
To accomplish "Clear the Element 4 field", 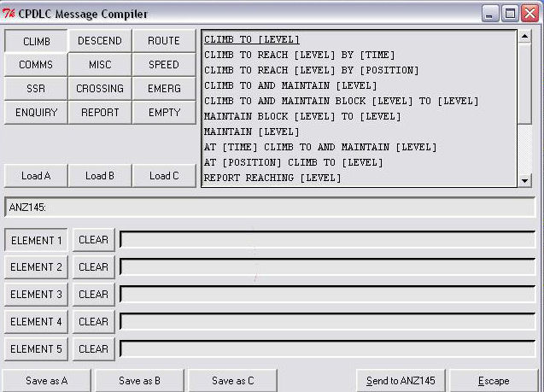I will click(94, 322).
